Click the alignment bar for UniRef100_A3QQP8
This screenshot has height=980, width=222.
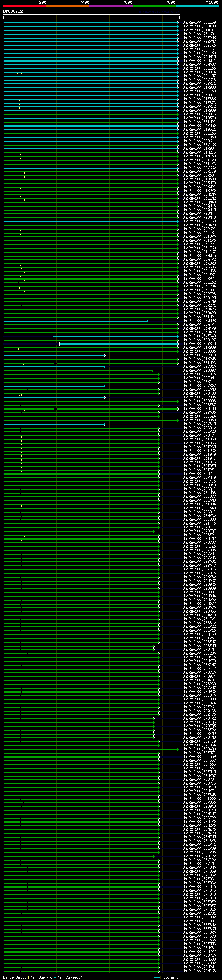(76, 321)
